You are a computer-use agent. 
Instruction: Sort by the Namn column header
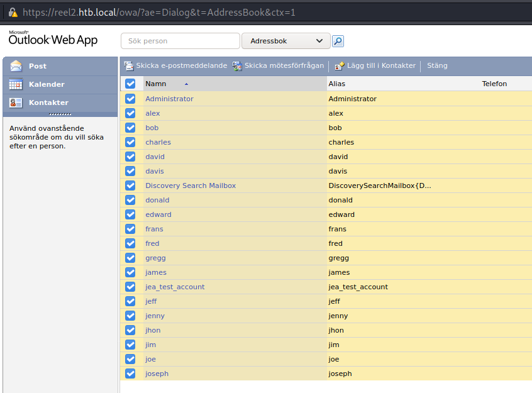tap(156, 84)
